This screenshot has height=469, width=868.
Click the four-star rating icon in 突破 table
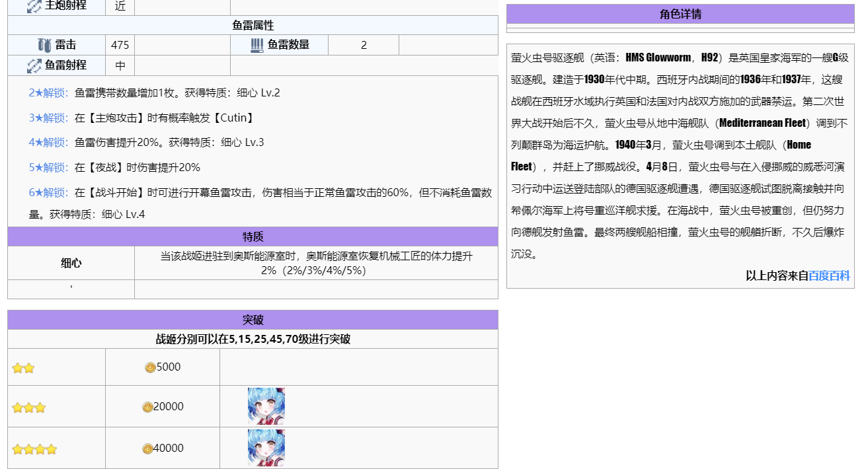tap(34, 449)
